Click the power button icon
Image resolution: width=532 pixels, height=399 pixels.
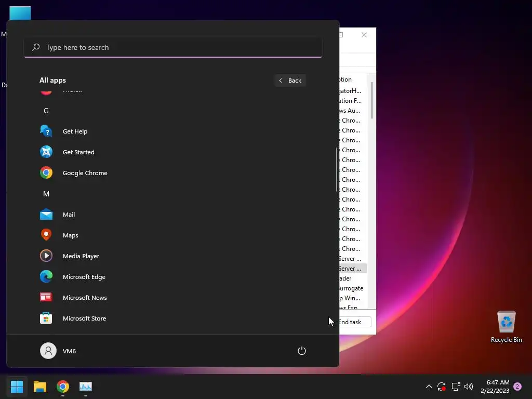tap(302, 351)
